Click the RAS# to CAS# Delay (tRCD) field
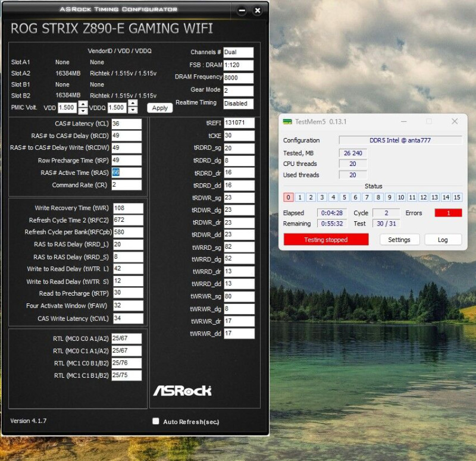The height and width of the screenshot is (461, 476). (127, 136)
